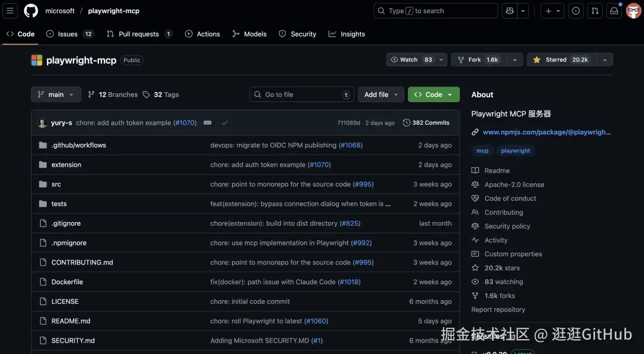
Task: Open the Actions tab
Action: 203,34
